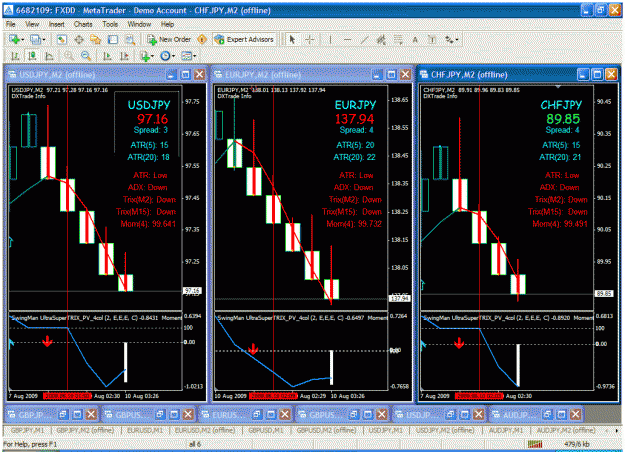Zoom out on the chart with magnifier minus
This screenshot has height=452, width=625.
86,56
